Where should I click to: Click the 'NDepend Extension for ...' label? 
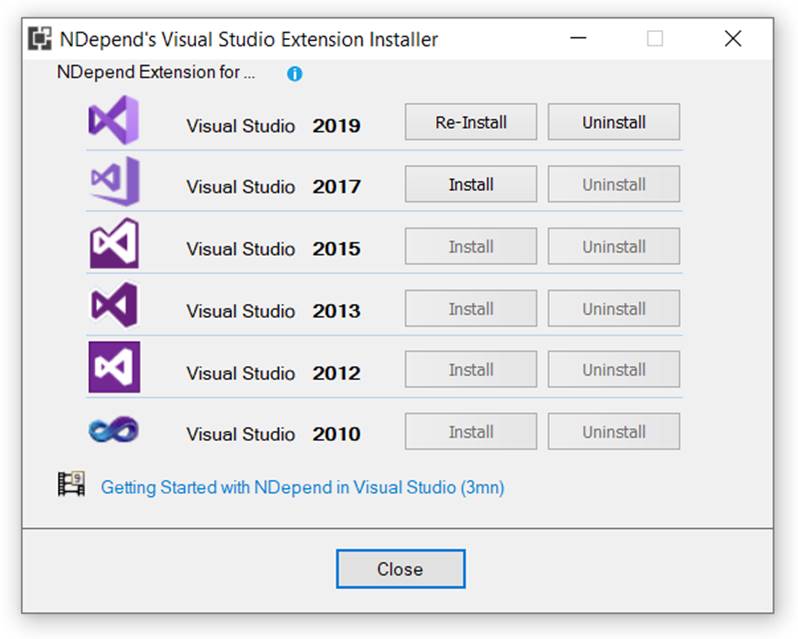156,72
